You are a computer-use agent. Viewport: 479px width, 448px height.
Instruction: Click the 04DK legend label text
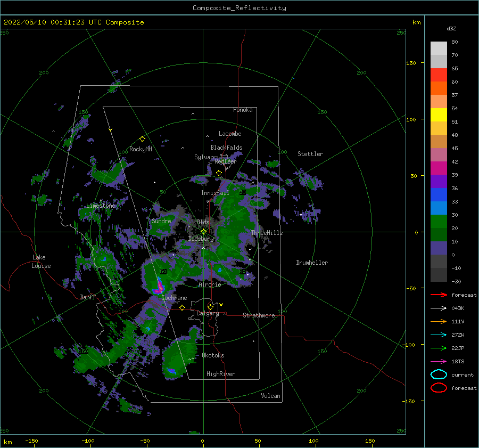tap(458, 308)
